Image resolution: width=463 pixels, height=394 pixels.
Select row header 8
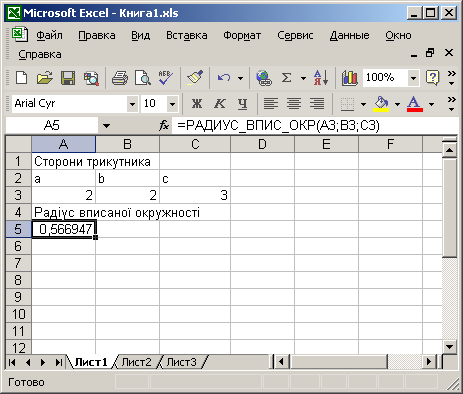(18, 280)
